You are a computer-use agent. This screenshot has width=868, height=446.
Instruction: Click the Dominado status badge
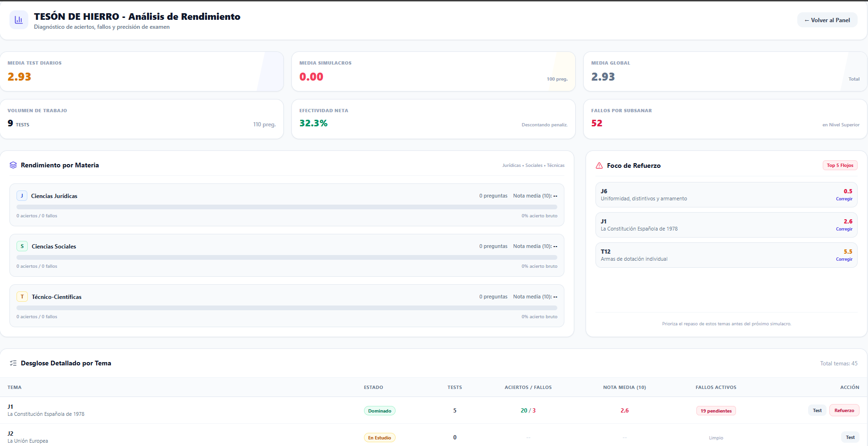point(380,411)
